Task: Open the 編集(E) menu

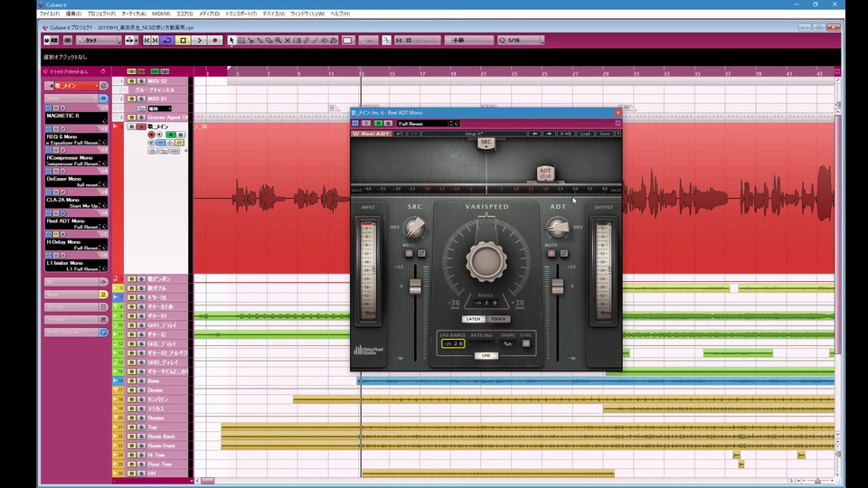Action: pyautogui.click(x=73, y=14)
